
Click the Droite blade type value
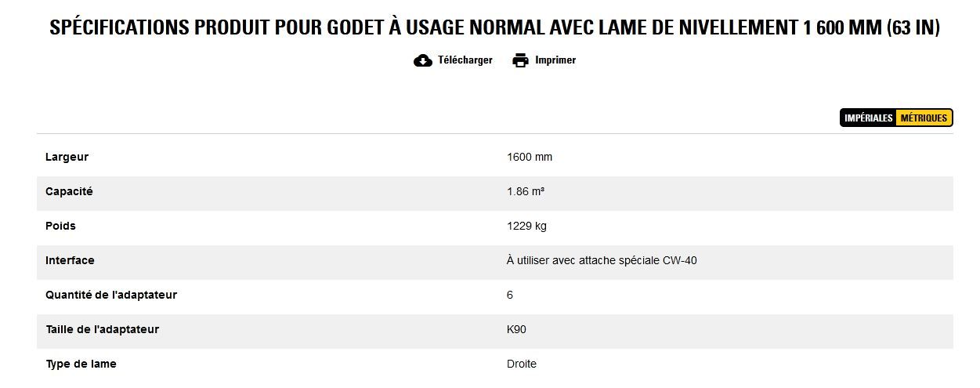click(522, 364)
